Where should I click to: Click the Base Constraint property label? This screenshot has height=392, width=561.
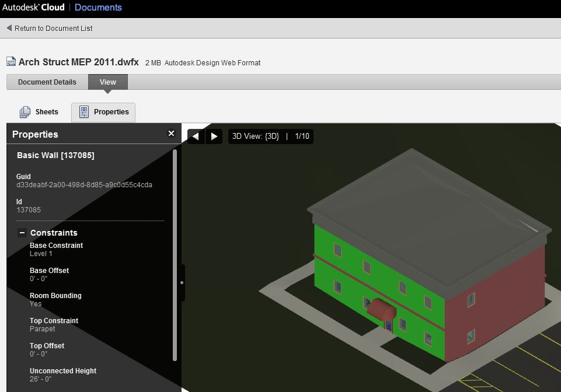(x=56, y=246)
